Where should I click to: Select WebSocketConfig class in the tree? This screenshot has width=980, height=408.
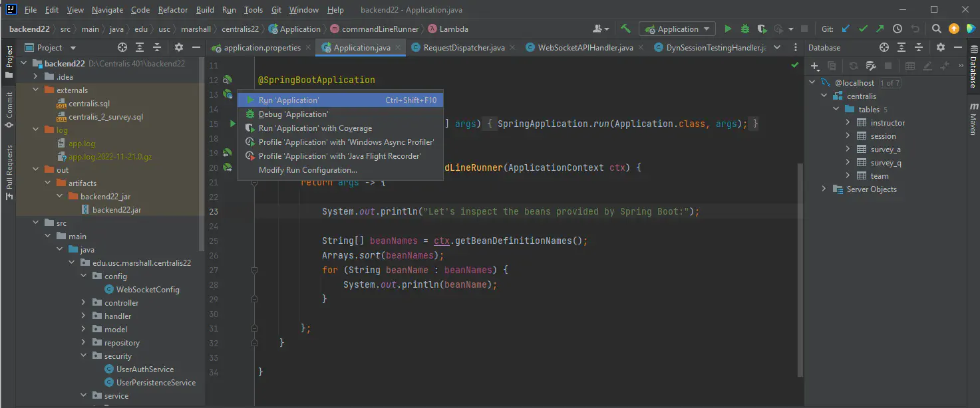click(x=148, y=290)
